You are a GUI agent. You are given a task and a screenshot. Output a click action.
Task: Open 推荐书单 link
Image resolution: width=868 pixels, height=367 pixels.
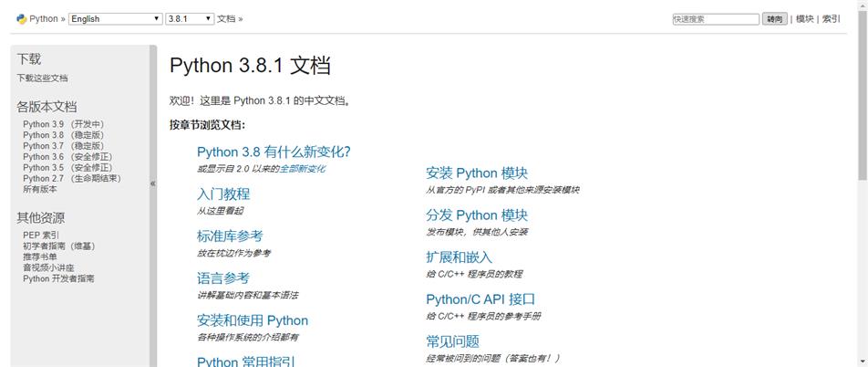pos(40,257)
